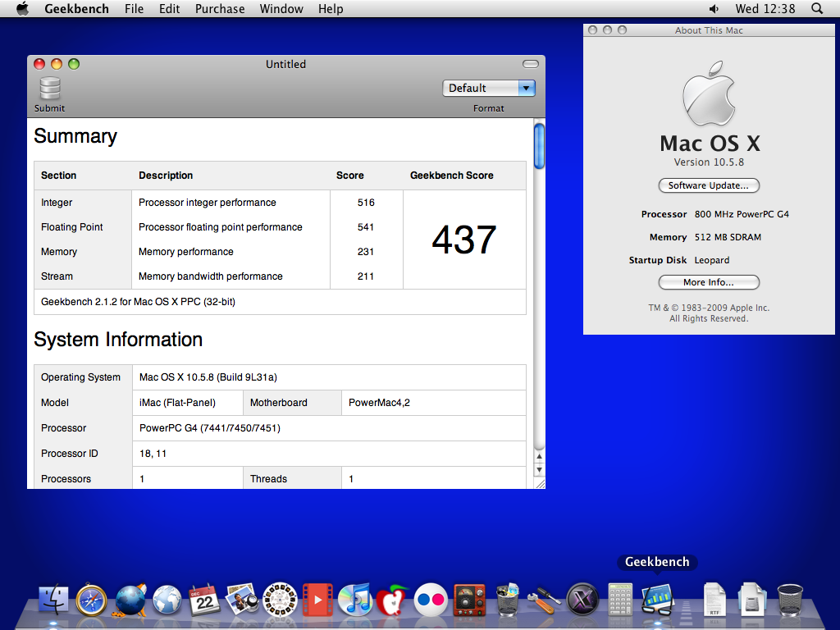Open the red apple app in Dock

pos(392,599)
